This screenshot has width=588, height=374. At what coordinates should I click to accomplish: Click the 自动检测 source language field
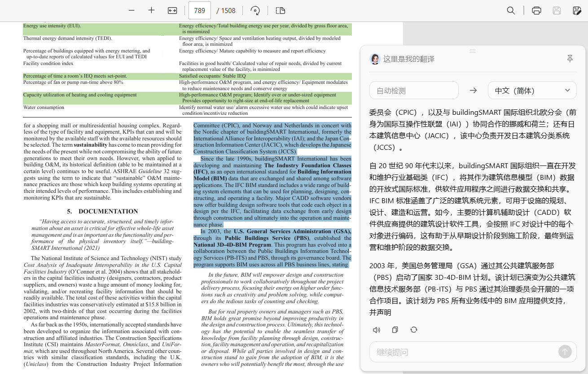point(413,90)
